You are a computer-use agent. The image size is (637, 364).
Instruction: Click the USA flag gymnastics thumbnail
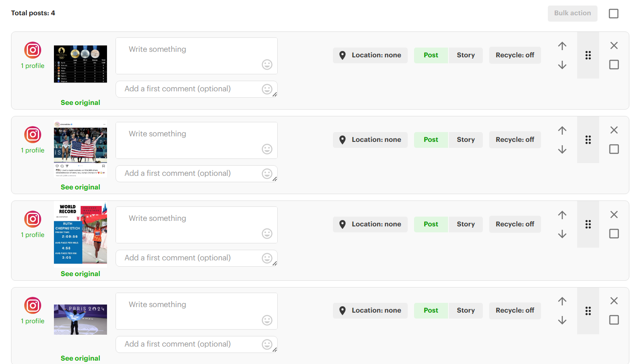click(x=80, y=149)
